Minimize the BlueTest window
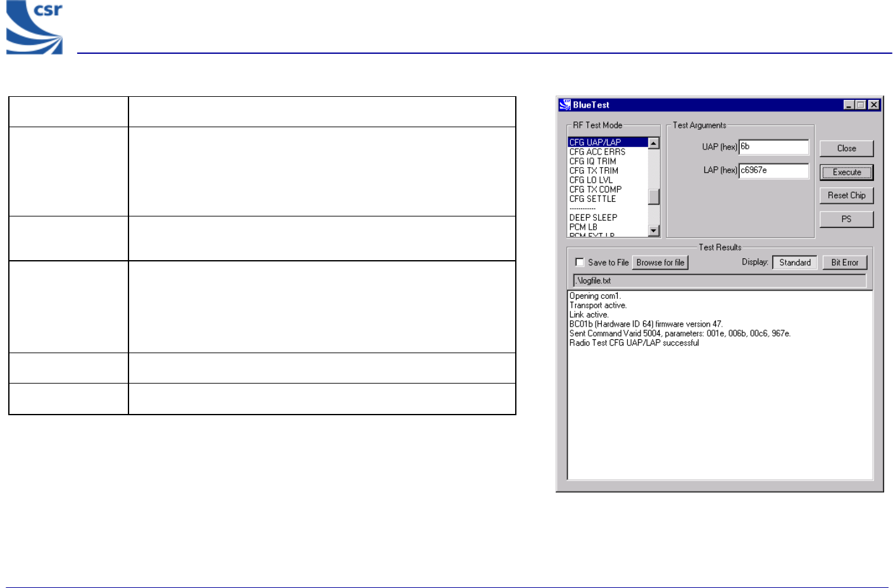893x588 pixels. click(x=849, y=105)
